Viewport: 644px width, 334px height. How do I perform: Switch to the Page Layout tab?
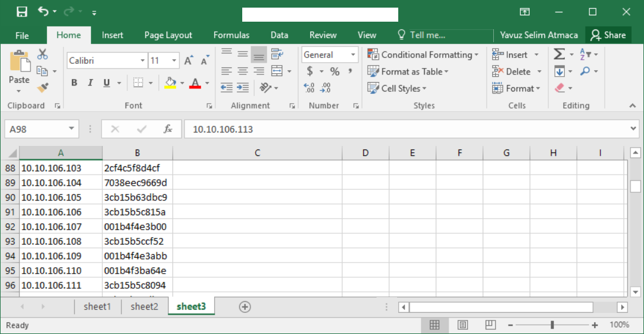[168, 35]
